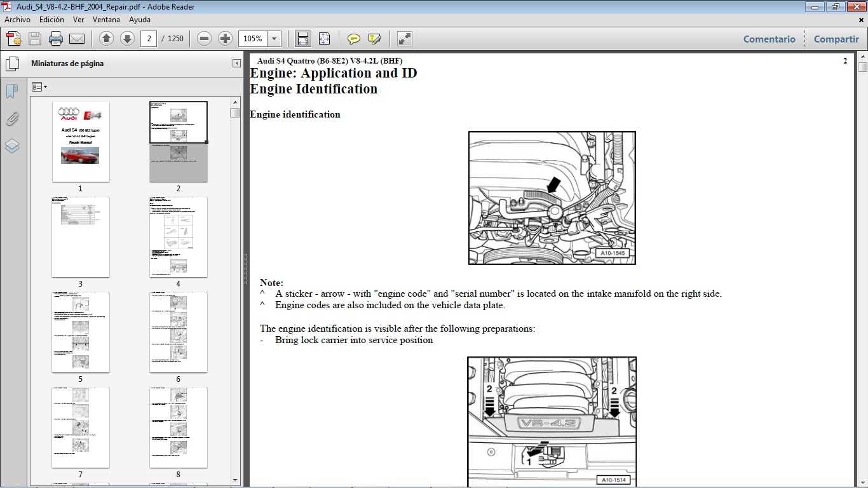This screenshot has height=488, width=868.
Task: Click the zoom in plus icon
Action: click(225, 39)
